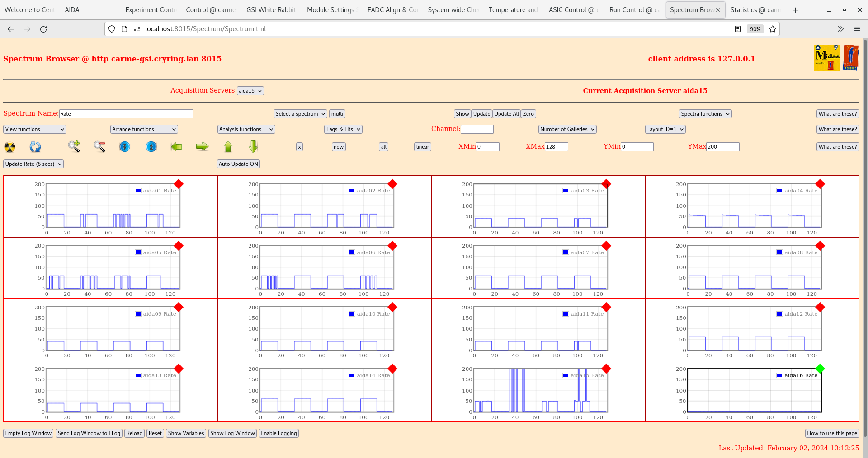
Task: Toggle the multi spectrum button
Action: (x=337, y=114)
